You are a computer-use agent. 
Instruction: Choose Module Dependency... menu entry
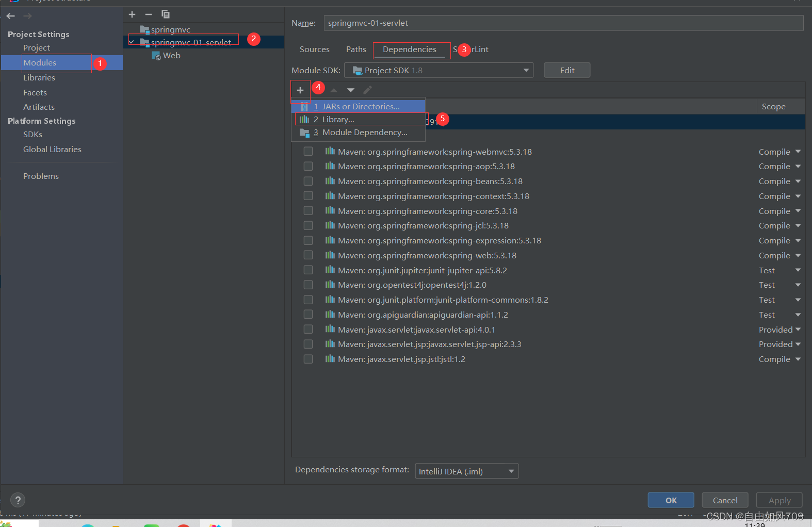[358, 133]
